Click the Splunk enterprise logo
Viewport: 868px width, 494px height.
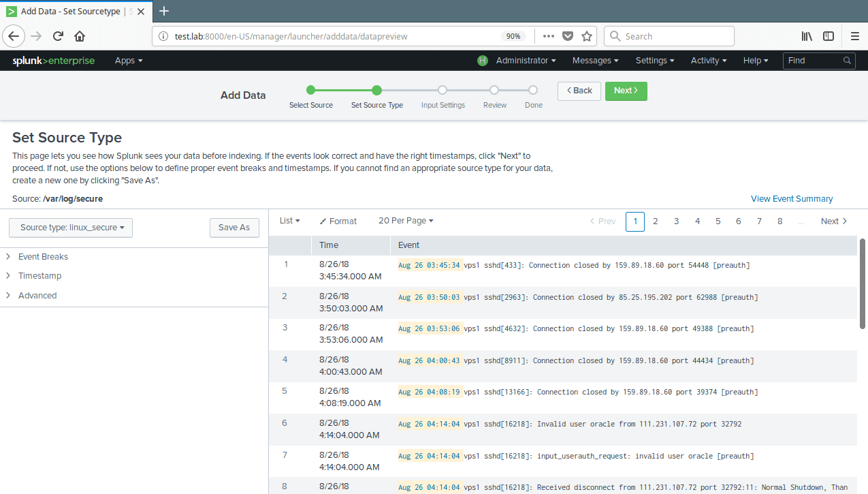pos(54,61)
